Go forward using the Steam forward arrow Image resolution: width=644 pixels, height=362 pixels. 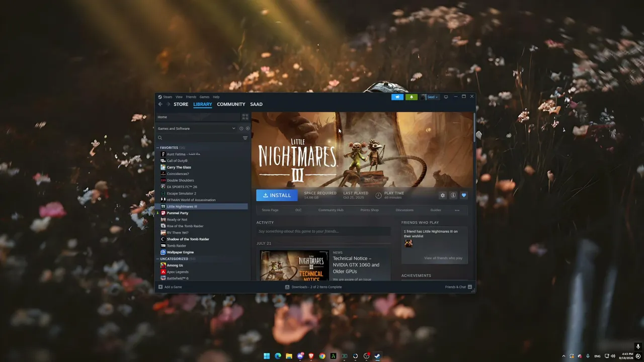point(168,104)
